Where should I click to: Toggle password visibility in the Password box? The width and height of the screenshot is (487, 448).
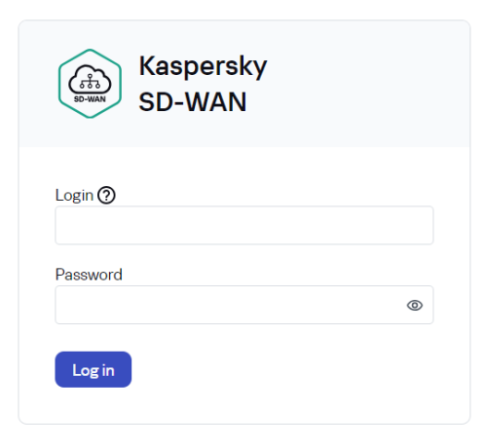click(x=415, y=305)
